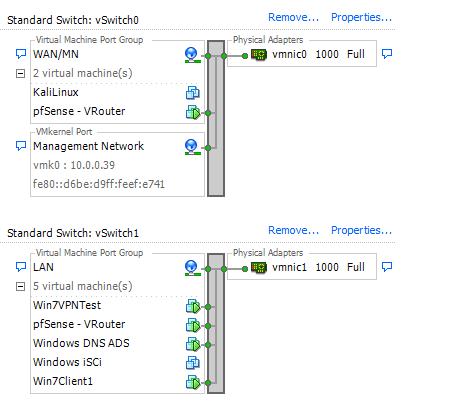Click the Management Network info bubble icon
Screen dimensions: 455x413
click(21, 146)
